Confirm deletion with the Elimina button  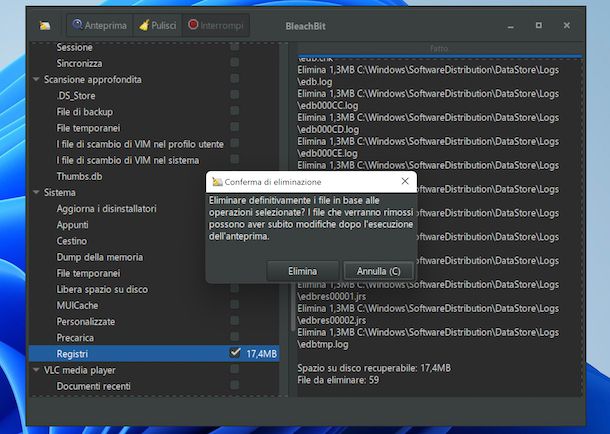click(x=303, y=271)
